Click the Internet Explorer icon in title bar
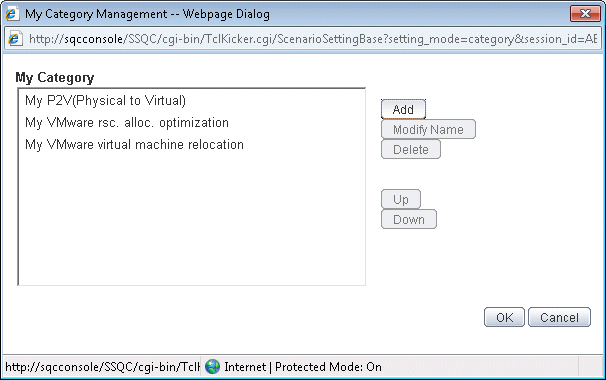606x380 pixels. click(x=13, y=14)
